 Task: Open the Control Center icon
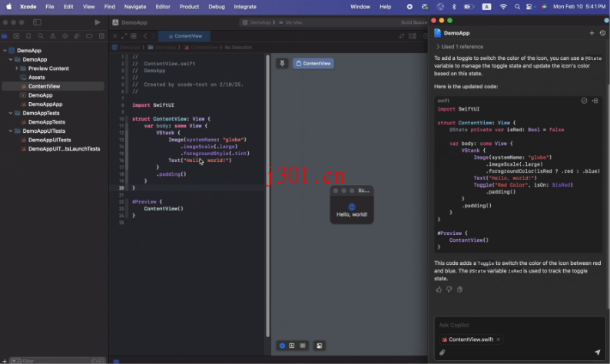tap(529, 7)
